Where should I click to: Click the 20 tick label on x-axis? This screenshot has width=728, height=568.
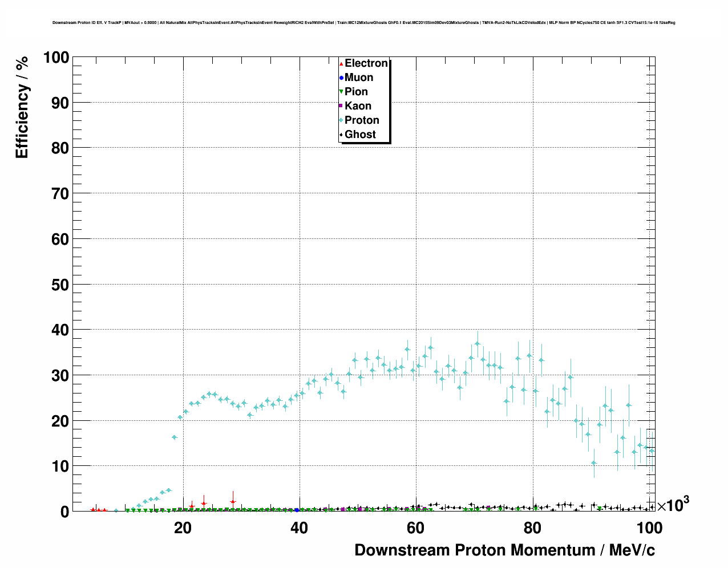(x=183, y=528)
